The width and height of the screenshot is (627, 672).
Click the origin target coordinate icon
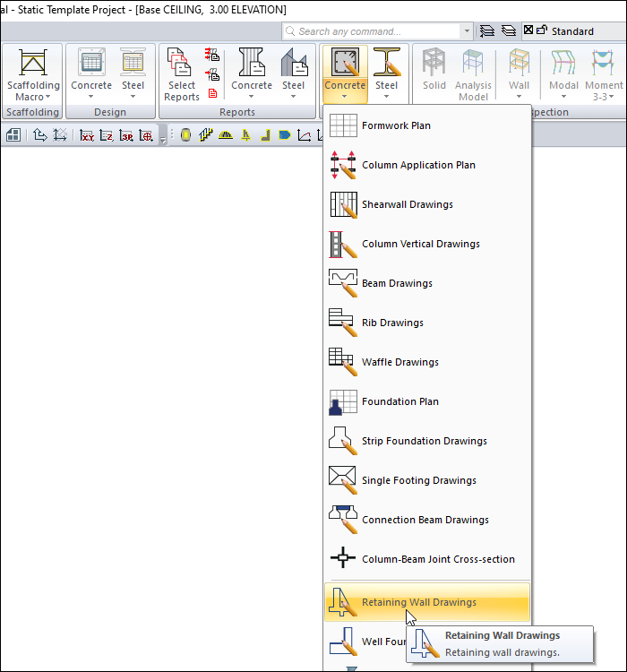146,135
